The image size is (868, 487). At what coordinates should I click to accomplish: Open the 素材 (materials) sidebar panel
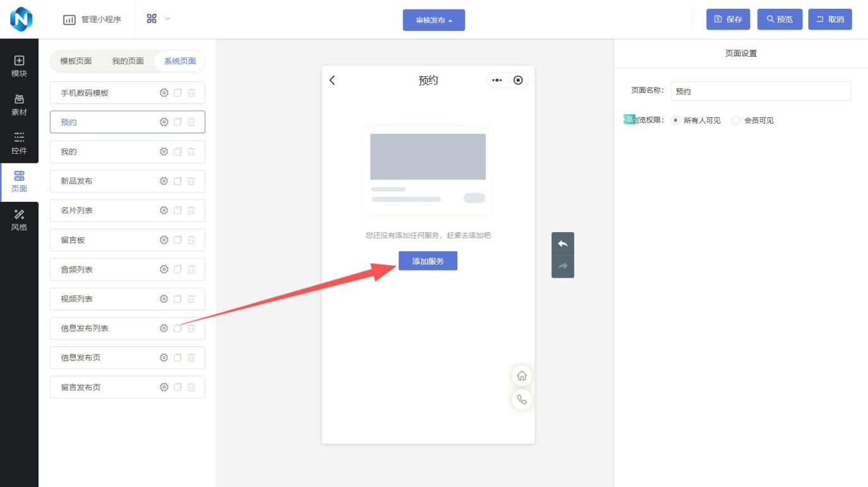click(19, 105)
